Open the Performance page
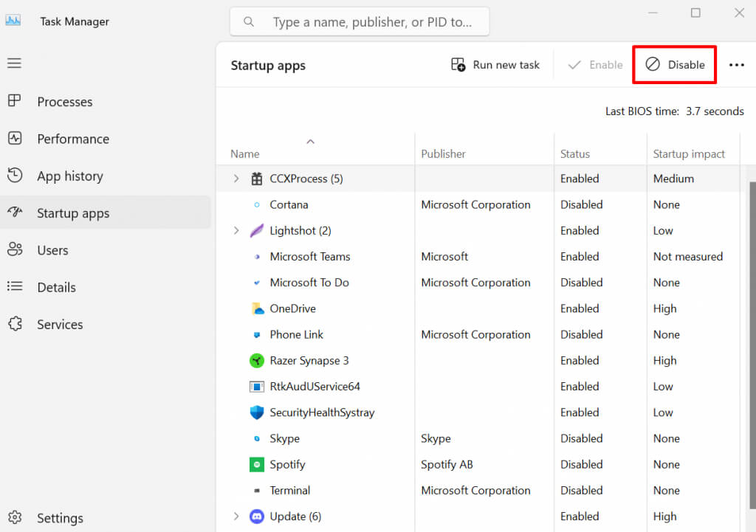756x532 pixels. coord(72,139)
